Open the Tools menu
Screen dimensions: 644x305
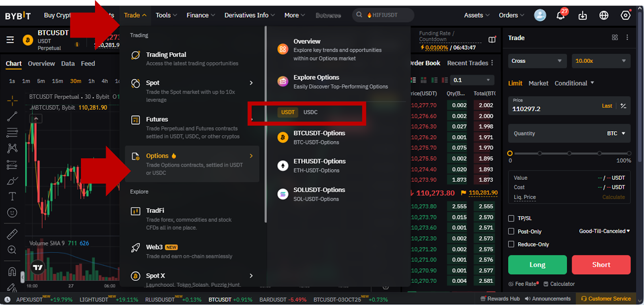coord(166,15)
